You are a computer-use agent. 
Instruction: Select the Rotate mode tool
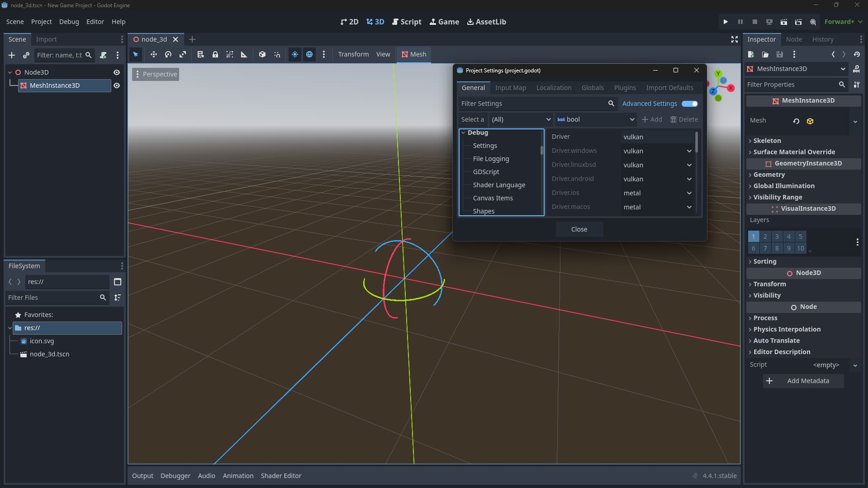(168, 54)
